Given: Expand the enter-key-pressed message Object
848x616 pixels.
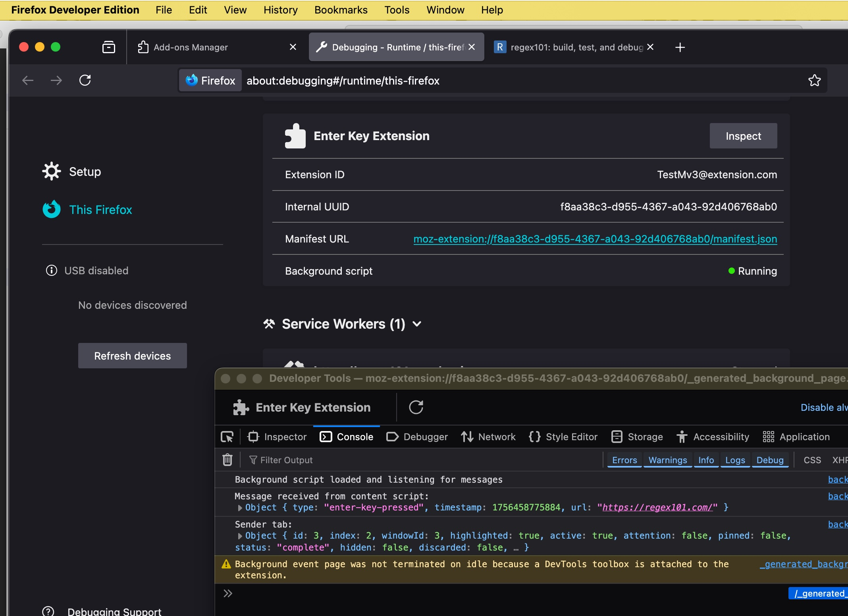Looking at the screenshot, I should tap(240, 508).
